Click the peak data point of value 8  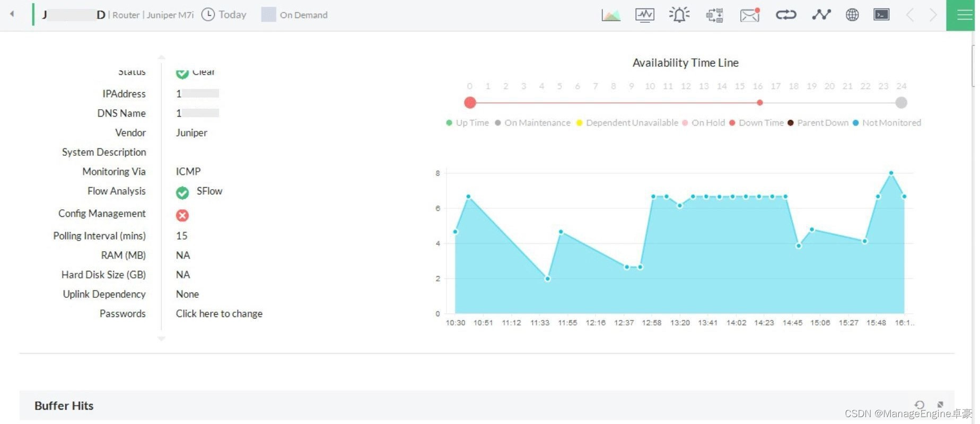891,173
